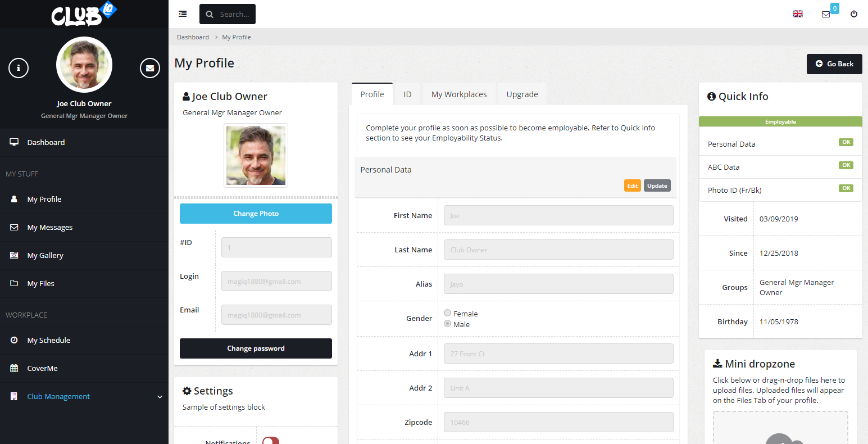The width and height of the screenshot is (868, 444).
Task: Click the info icon beside the avatar
Action: tap(19, 68)
